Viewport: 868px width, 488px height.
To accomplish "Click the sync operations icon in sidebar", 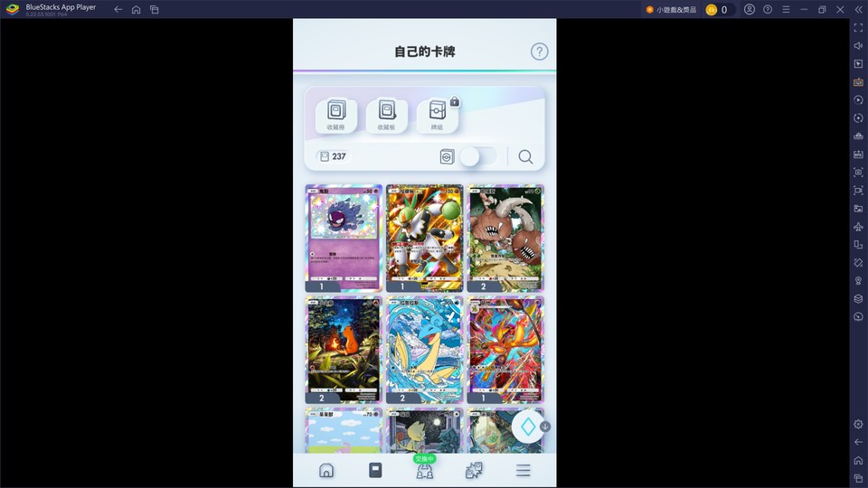I will coord(858,117).
